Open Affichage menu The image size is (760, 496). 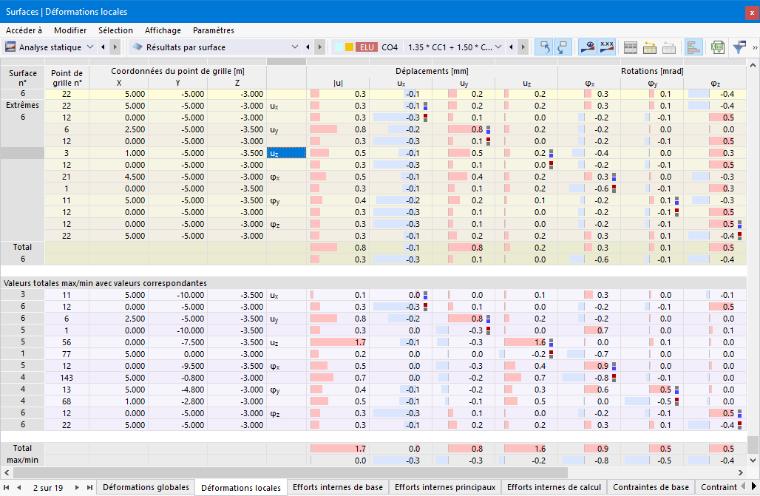click(163, 30)
